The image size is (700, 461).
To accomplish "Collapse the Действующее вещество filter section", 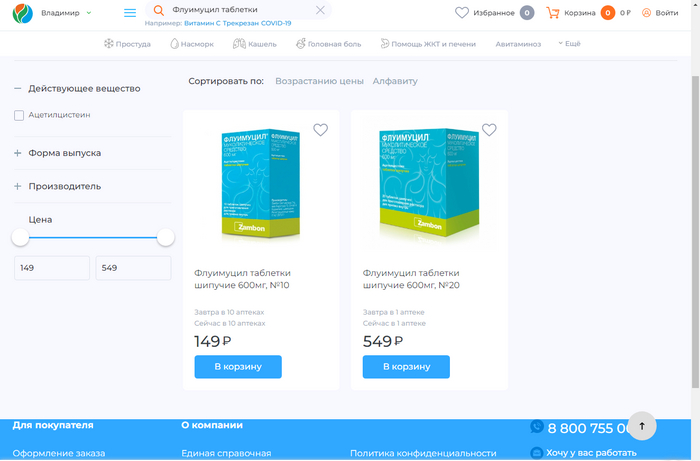I will [17, 88].
